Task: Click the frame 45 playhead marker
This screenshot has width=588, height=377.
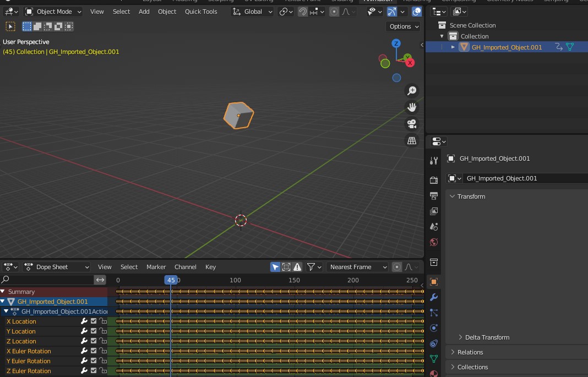Action: point(171,280)
